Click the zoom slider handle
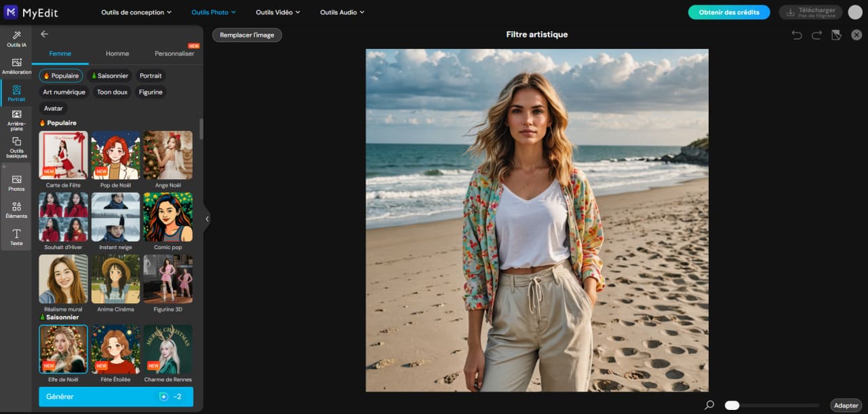This screenshot has width=868, height=414. pos(732,405)
